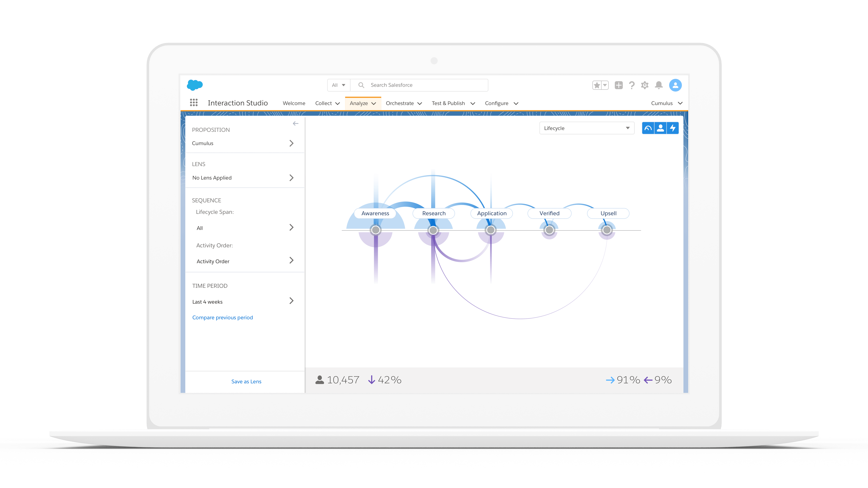This screenshot has height=488, width=868.
Task: Open the Welcome tab
Action: click(294, 103)
